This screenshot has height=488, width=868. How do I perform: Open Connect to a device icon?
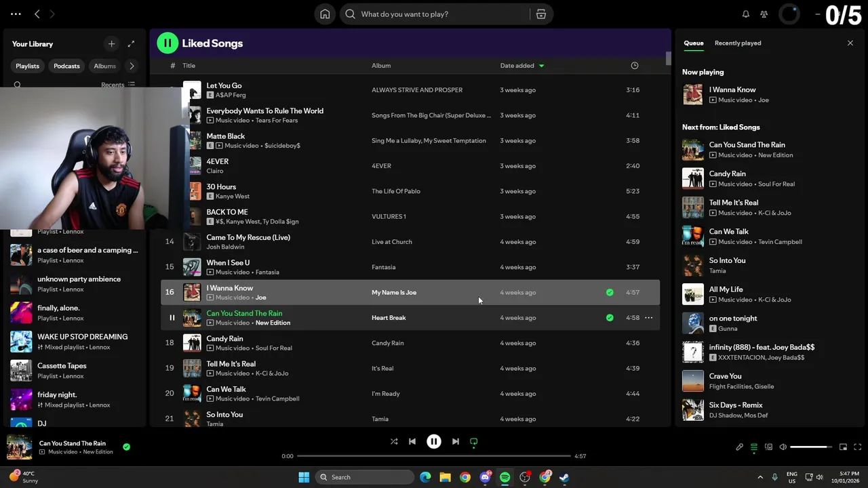[x=769, y=447]
